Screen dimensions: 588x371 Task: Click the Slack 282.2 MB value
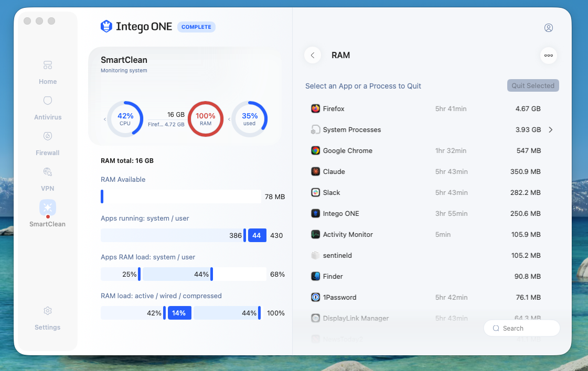tap(526, 193)
